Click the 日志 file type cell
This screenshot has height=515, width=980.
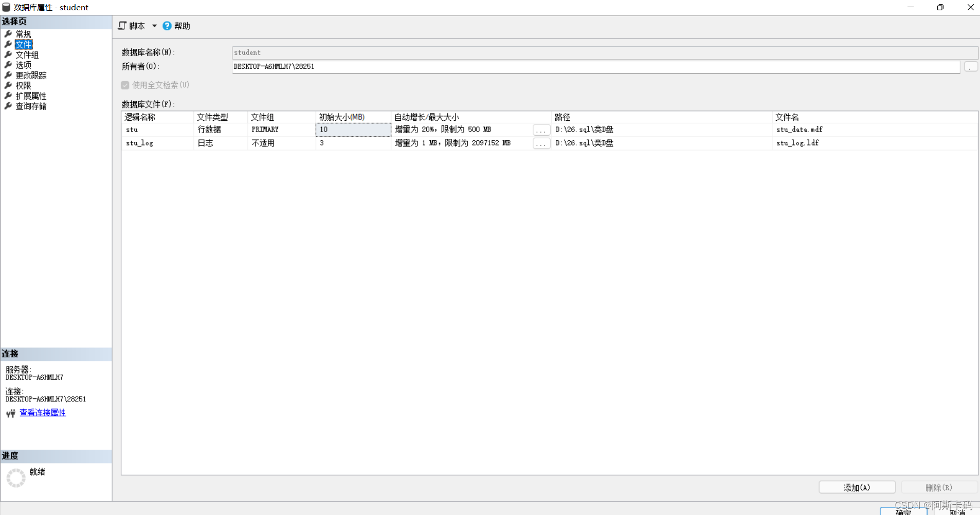pos(221,143)
